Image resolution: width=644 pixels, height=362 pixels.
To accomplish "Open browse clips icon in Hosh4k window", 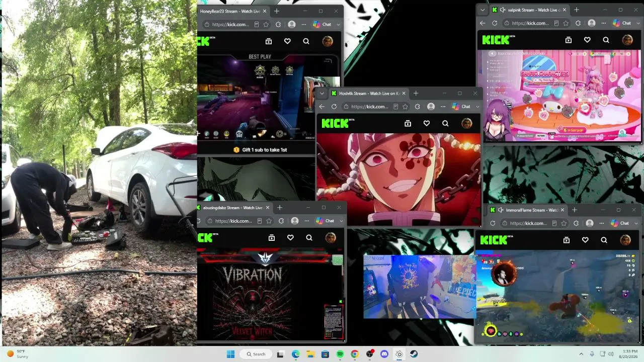I will (408, 123).
